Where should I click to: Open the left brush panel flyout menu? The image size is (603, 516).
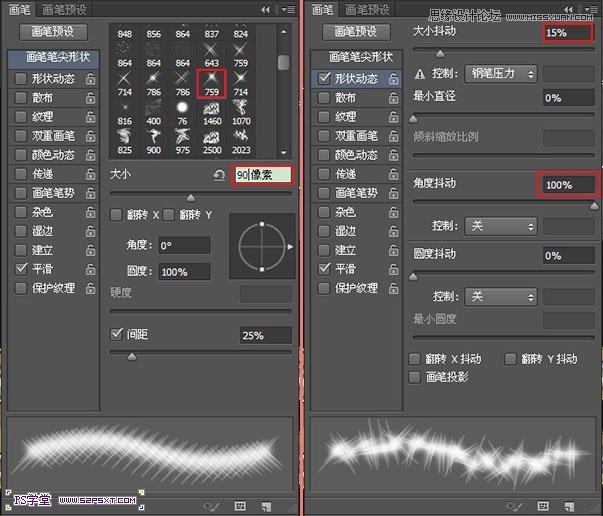tap(289, 10)
